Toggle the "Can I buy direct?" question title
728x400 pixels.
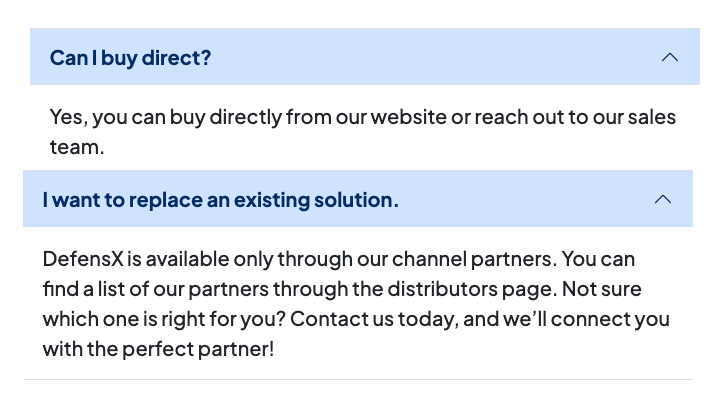pyautogui.click(x=131, y=57)
